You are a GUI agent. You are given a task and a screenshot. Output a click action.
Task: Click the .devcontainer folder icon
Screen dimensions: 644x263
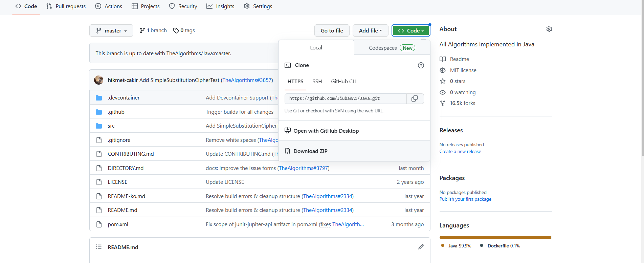pyautogui.click(x=99, y=98)
